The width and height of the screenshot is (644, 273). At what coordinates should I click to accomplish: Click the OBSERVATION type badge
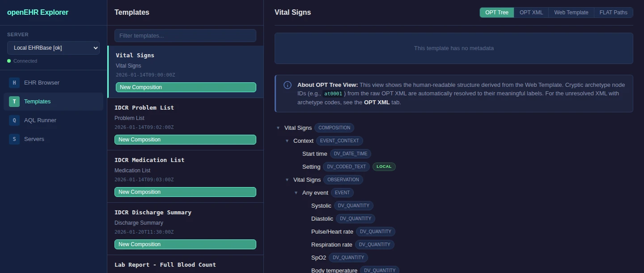(x=343, y=180)
